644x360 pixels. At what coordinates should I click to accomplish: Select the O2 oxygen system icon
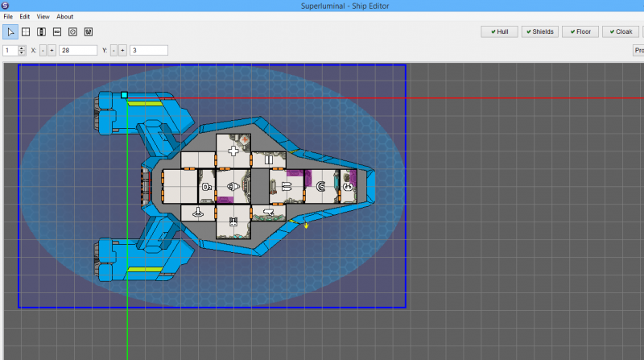207,187
